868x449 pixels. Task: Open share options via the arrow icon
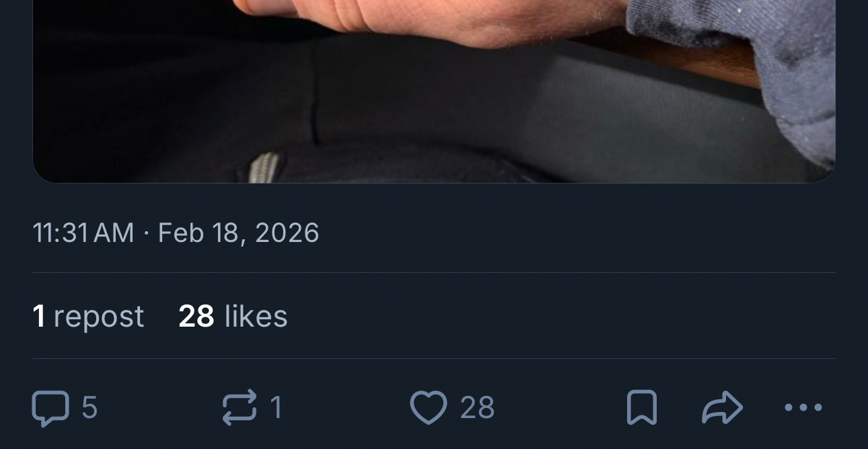coord(722,408)
